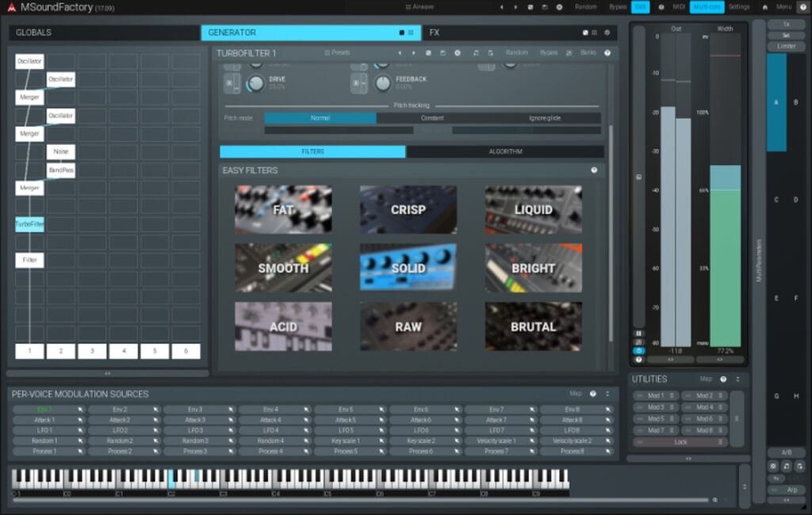Choose the BRUTAL easy filter thumbnail
The width and height of the screenshot is (812, 515).
click(x=534, y=326)
